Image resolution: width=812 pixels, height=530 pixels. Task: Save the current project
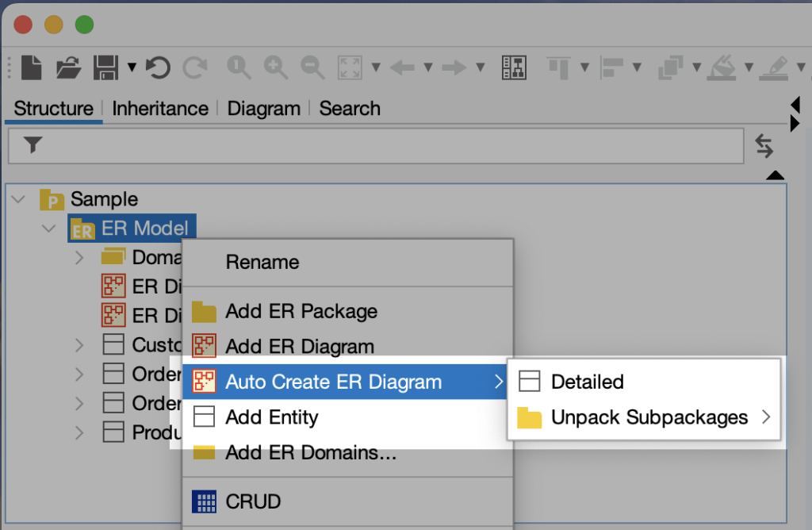tap(107, 68)
